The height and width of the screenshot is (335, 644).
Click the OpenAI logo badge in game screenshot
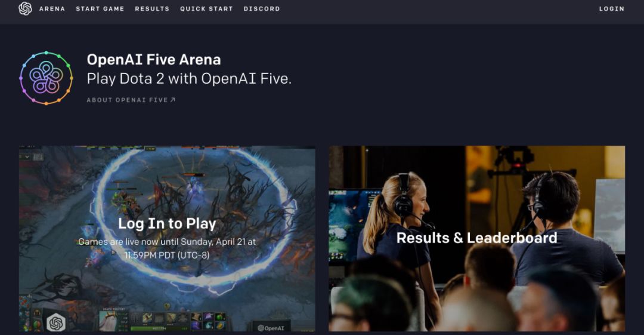pyautogui.click(x=56, y=322)
